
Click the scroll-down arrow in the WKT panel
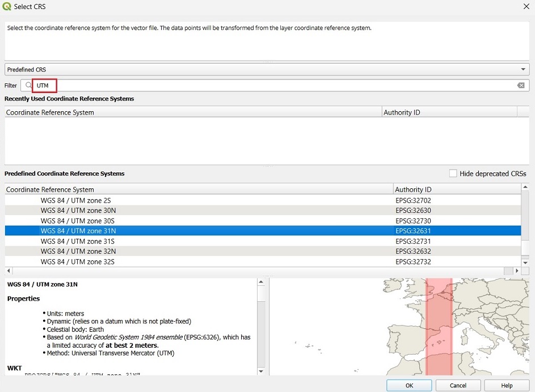(x=260, y=372)
